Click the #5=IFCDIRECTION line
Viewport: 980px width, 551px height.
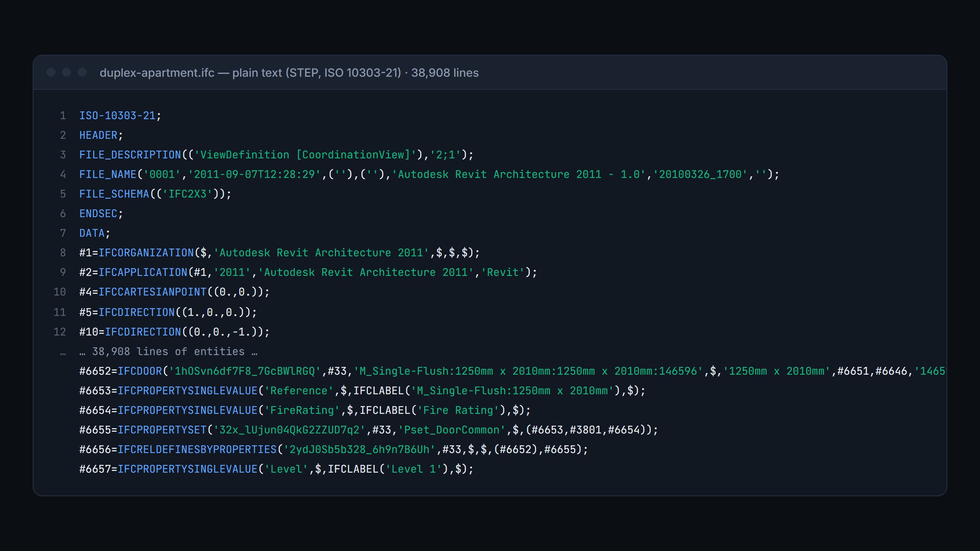click(168, 312)
